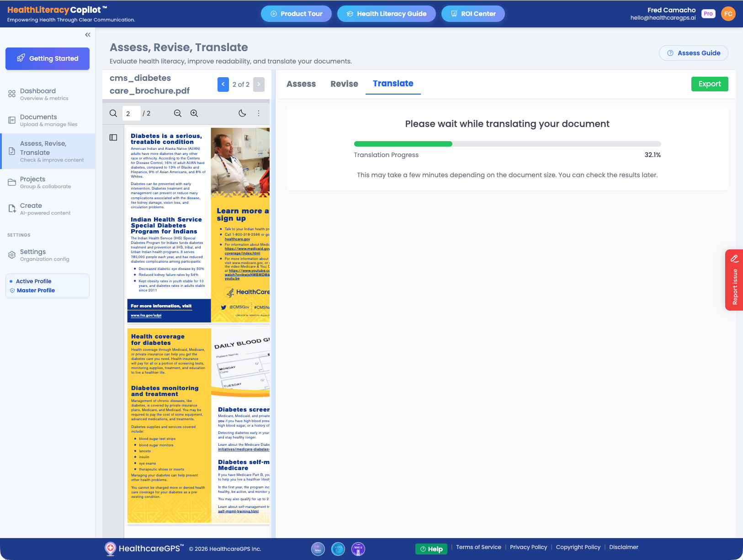The image size is (743, 560).
Task: Zoom in the PDF preview
Action: pyautogui.click(x=194, y=113)
